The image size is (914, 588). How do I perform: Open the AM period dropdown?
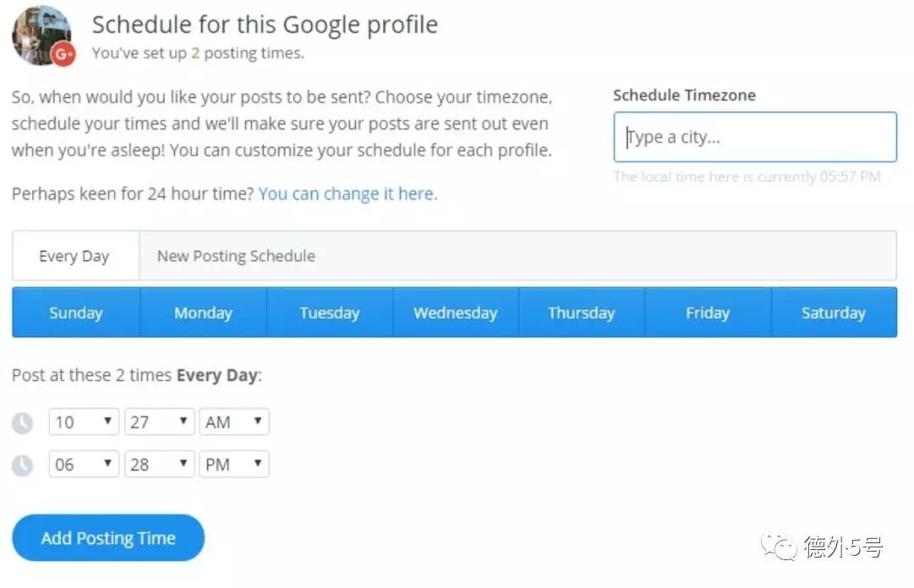pyautogui.click(x=233, y=422)
